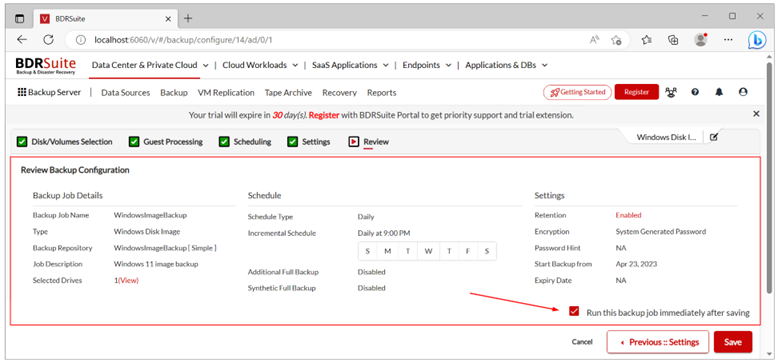Click Register link in trial banner
Screen dimensions: 778x363
(x=324, y=115)
